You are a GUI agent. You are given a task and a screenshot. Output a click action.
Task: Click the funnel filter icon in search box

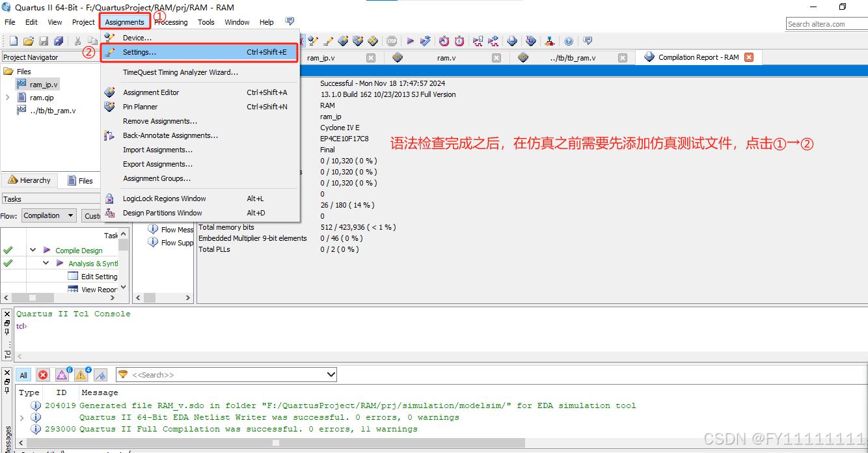click(123, 374)
